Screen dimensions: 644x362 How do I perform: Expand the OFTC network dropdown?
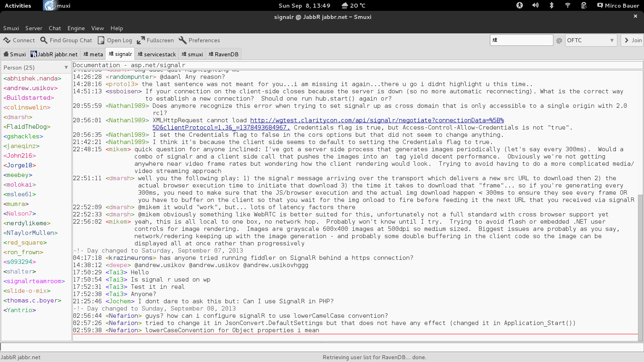(611, 40)
